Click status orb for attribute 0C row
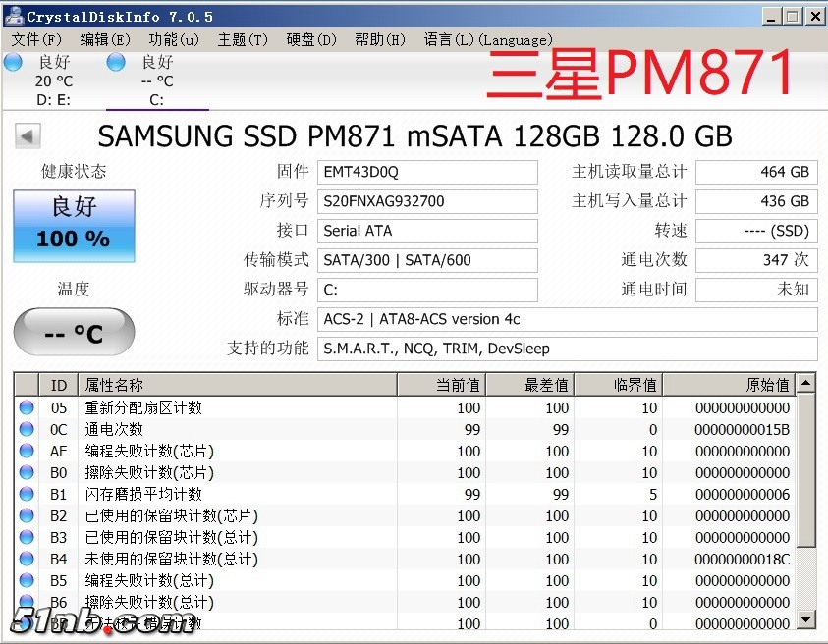This screenshot has height=644, width=828. (x=27, y=429)
